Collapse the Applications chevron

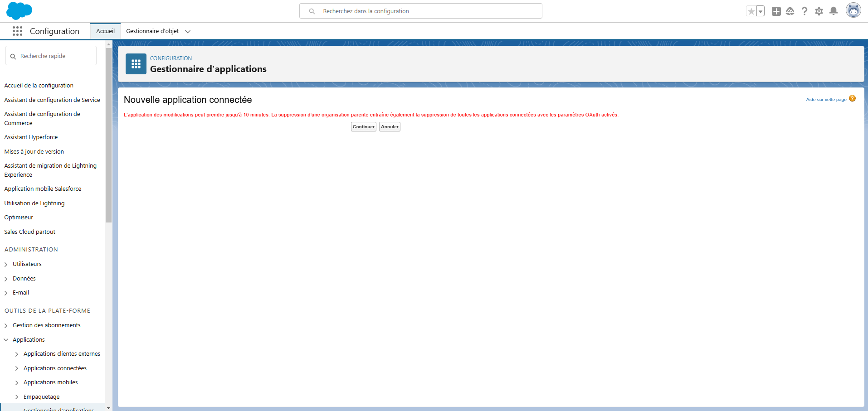tap(6, 339)
